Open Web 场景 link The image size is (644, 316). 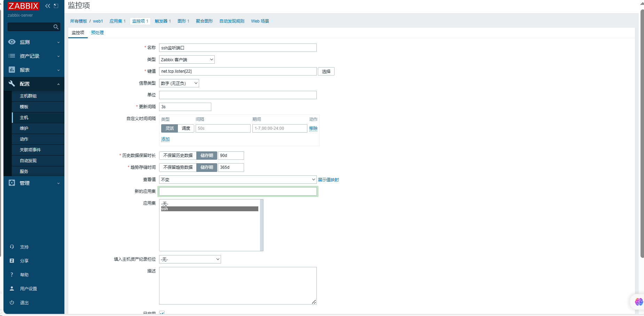point(260,21)
